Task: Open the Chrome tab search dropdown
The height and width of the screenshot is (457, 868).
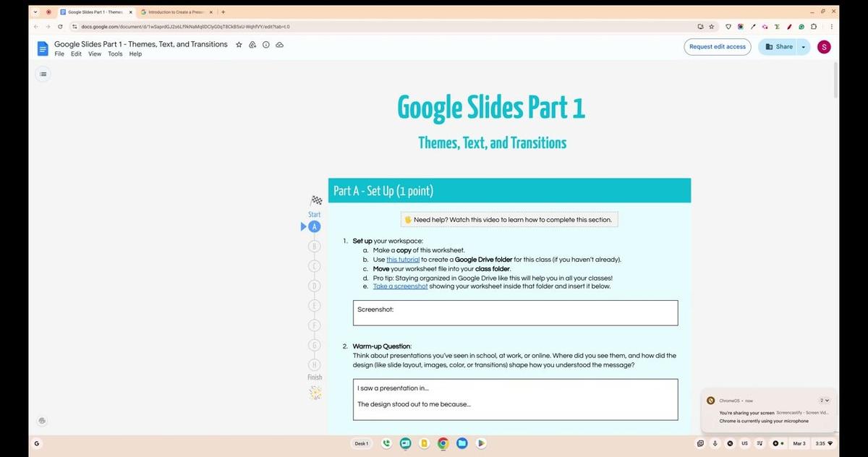Action: [x=35, y=12]
